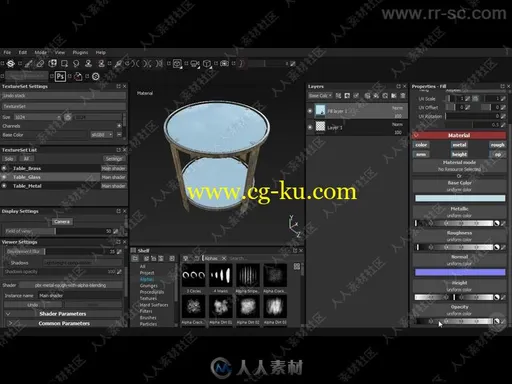This screenshot has height=384, width=512.
Task: Click the camera screenshot toolbar icon
Action: [x=224, y=63]
